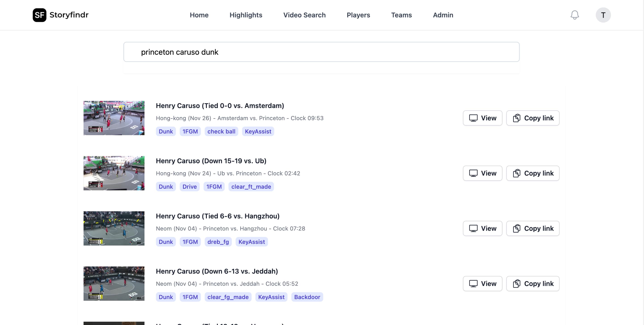Viewport: 644px width, 325px height.
Task: View the Tied 6-6 vs. Hangzhou clip
Action: [x=482, y=228]
